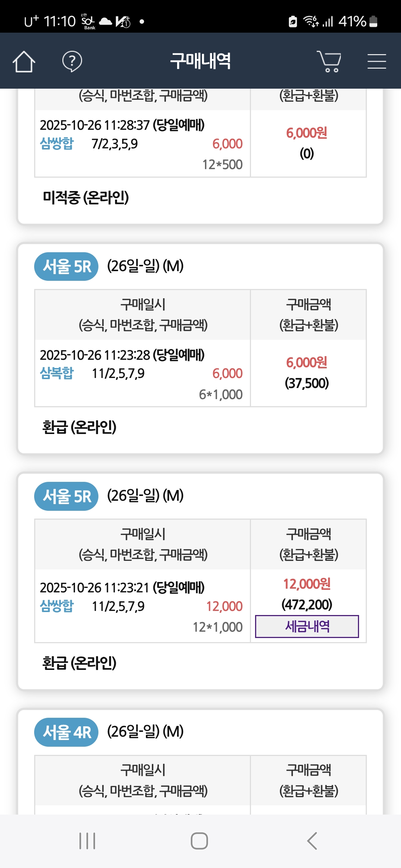Open Android recent apps button
Viewport: 401px width, 868px height.
tap(87, 841)
